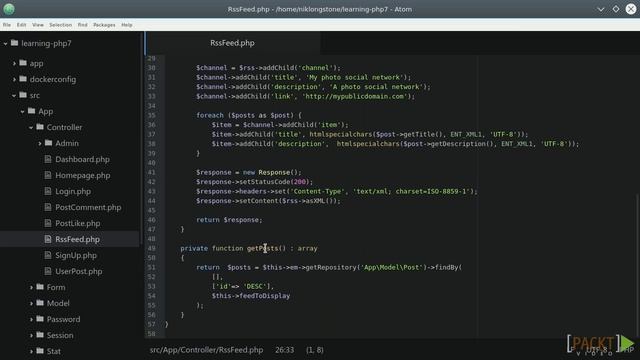Click the 'return $response;' line in code
This screenshot has height=360, width=640.
229,220
